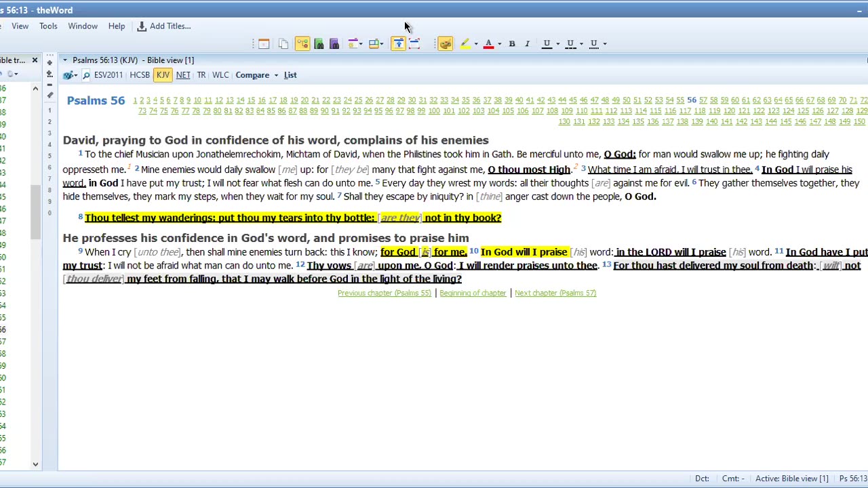Click the Cmt: - status bar entry
868x488 pixels.
click(733, 479)
